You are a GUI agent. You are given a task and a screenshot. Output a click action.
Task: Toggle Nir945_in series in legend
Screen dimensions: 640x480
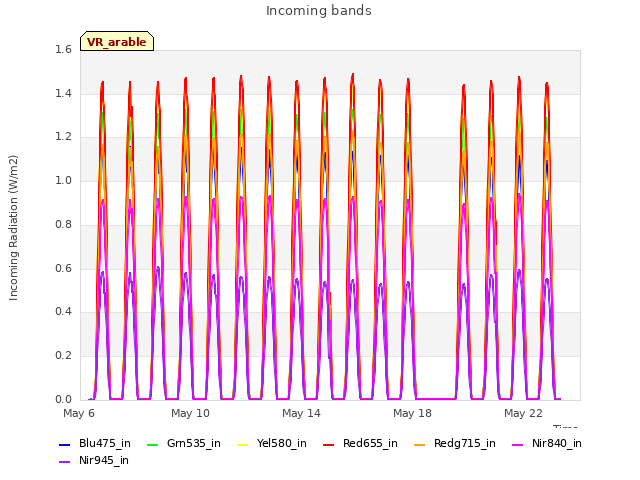pos(94,460)
